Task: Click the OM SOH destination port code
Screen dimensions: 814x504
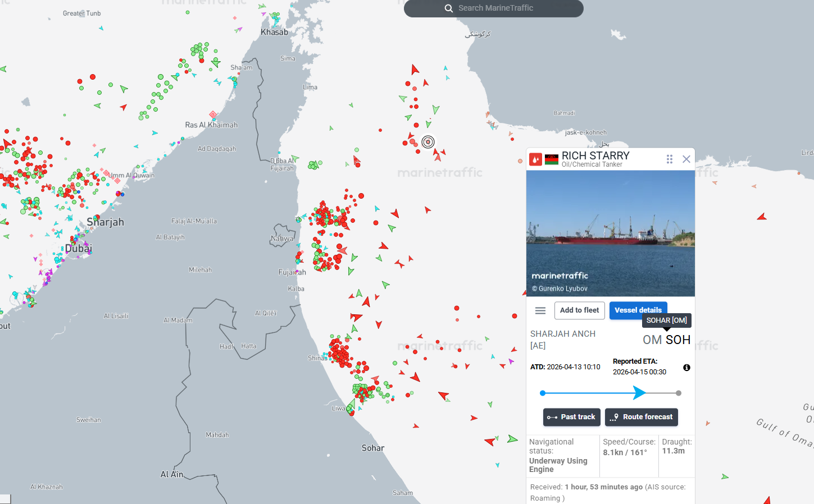Action: tap(667, 340)
